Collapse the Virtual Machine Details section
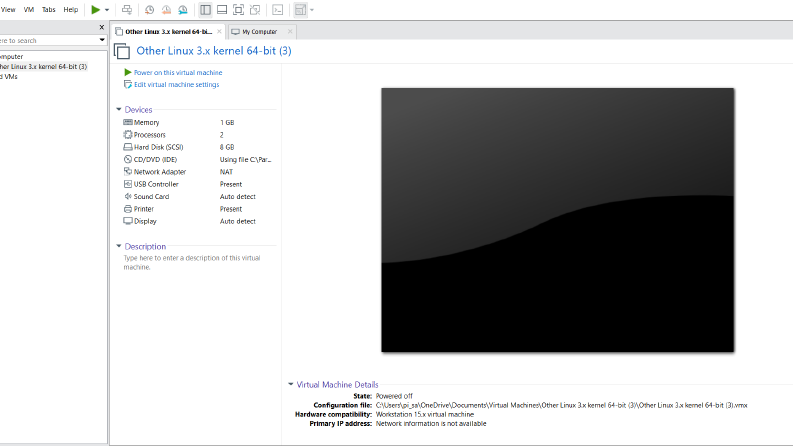This screenshot has width=793, height=446. (x=291, y=384)
